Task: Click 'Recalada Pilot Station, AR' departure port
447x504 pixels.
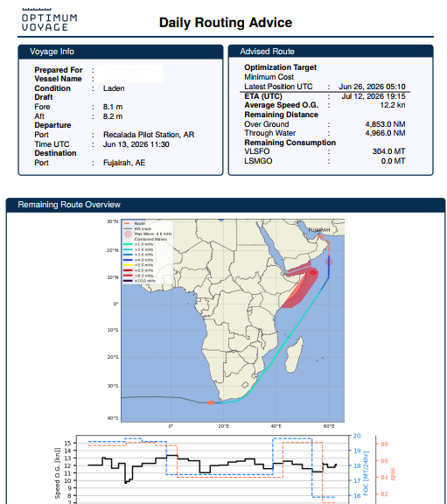Action: point(149,135)
